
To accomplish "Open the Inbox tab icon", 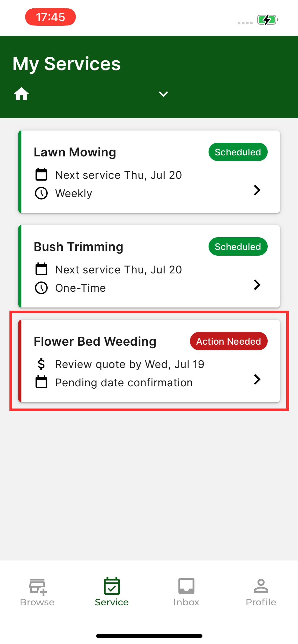I will click(186, 586).
